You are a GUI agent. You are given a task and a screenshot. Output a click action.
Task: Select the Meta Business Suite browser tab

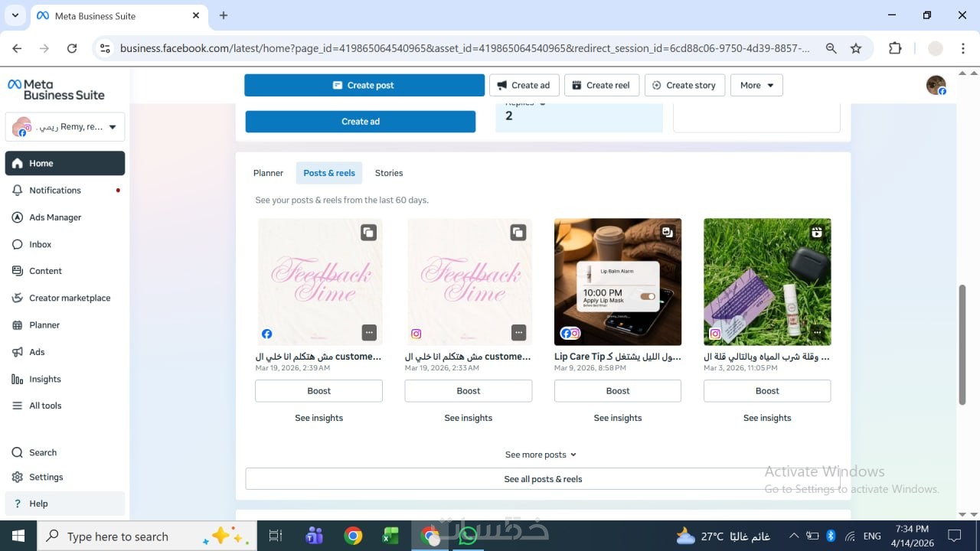(x=117, y=15)
